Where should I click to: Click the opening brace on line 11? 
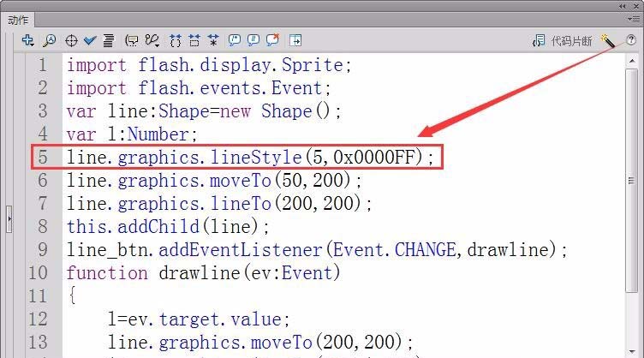click(x=72, y=295)
